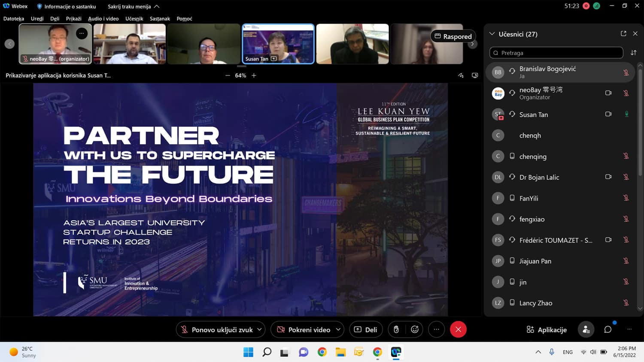Toggle the mute icon next to Lancy Zhao

point(626,303)
